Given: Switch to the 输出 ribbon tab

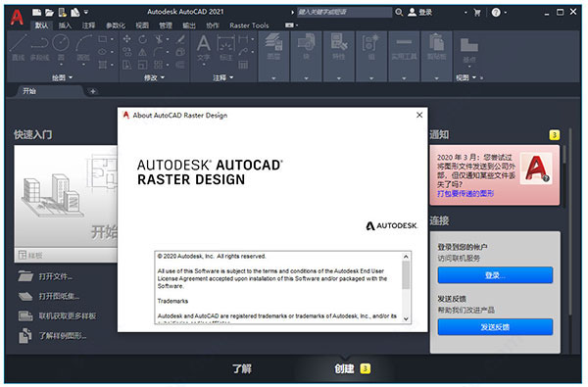Looking at the screenshot, I should tap(189, 25).
